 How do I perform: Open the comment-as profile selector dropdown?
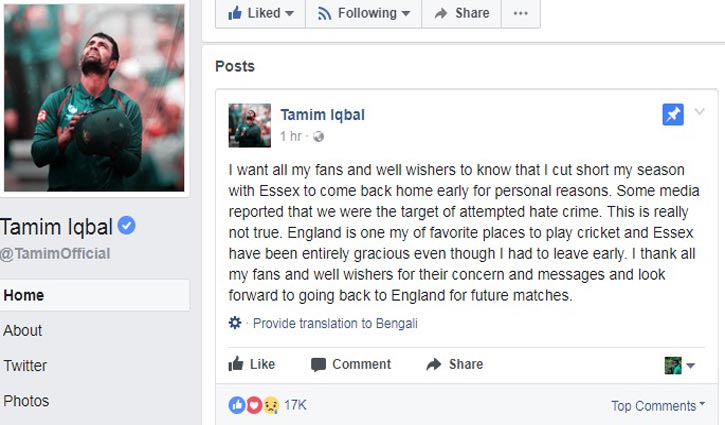[x=680, y=366]
